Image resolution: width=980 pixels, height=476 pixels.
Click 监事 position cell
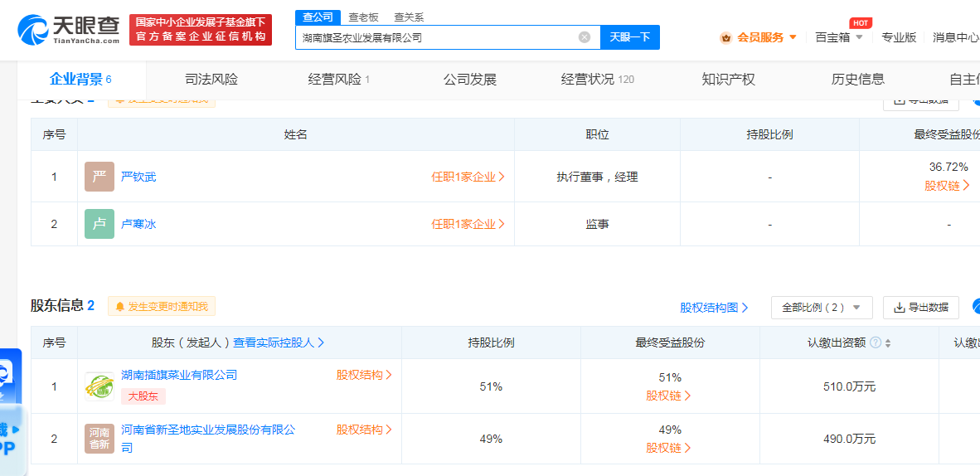(597, 224)
